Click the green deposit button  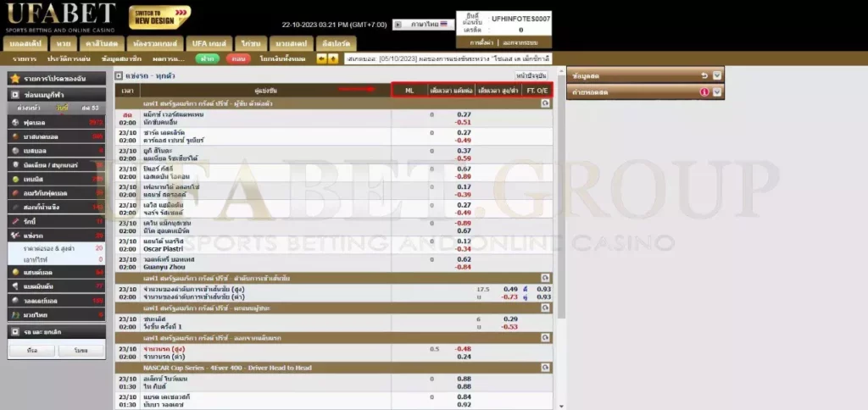206,58
